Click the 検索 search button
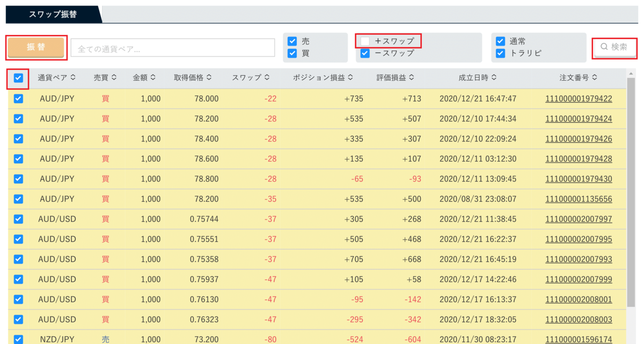 click(614, 47)
